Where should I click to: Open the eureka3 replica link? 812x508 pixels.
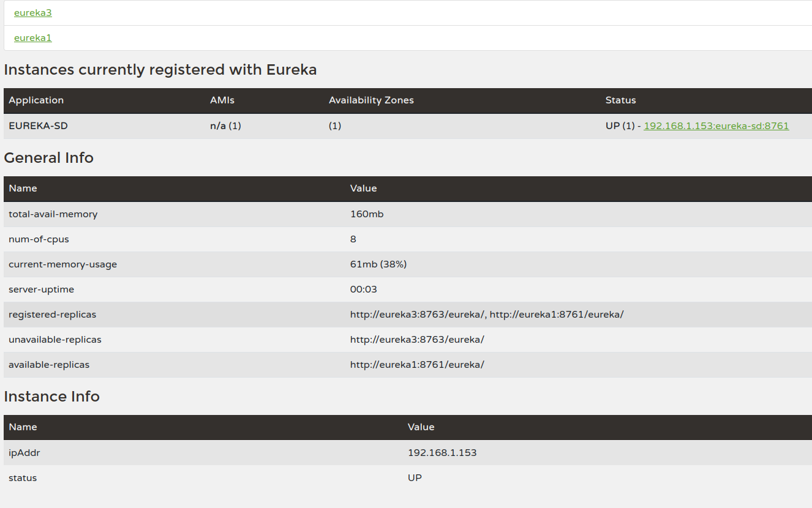[x=32, y=12]
